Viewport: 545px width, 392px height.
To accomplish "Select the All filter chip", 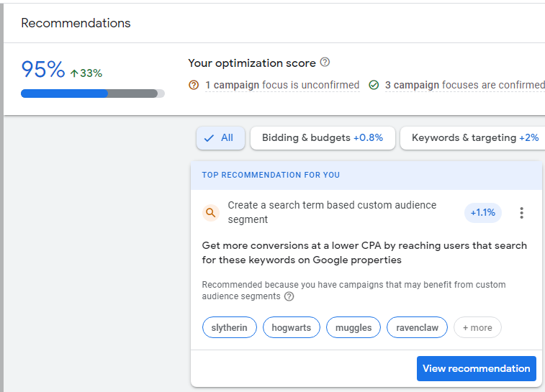I will [x=220, y=138].
